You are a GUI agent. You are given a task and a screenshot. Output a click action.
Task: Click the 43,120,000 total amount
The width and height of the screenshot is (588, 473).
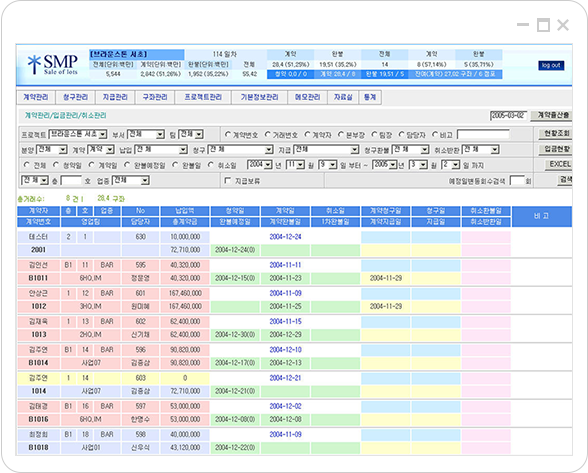185,447
